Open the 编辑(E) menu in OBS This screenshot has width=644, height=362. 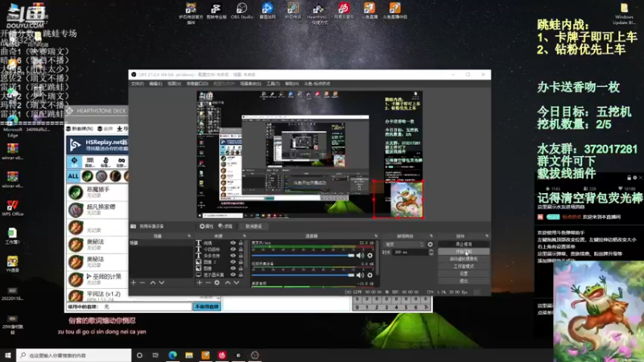pyautogui.click(x=155, y=84)
